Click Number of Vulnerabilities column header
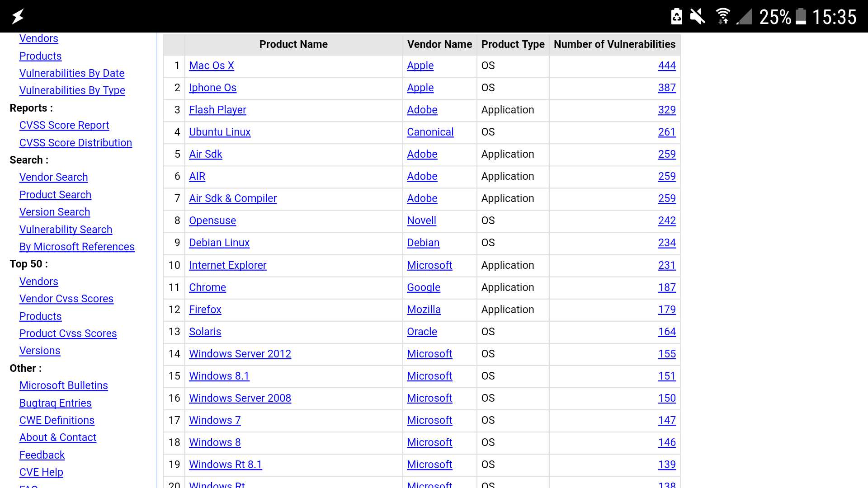 tap(614, 44)
